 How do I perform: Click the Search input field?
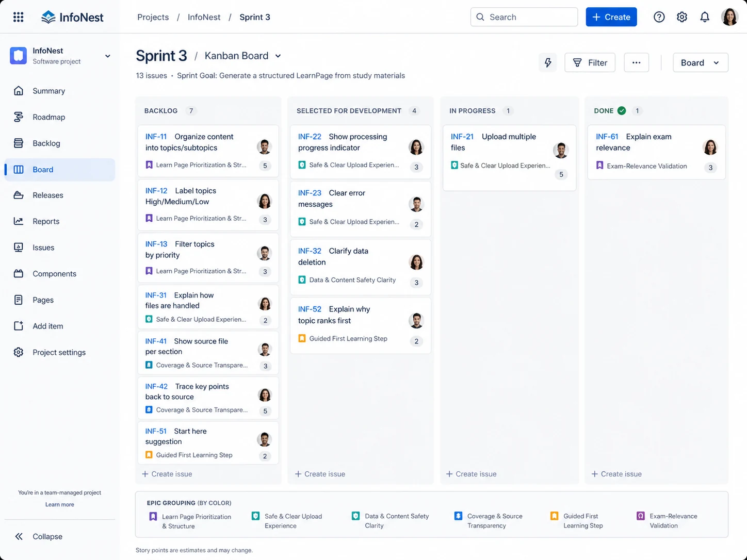tap(524, 17)
